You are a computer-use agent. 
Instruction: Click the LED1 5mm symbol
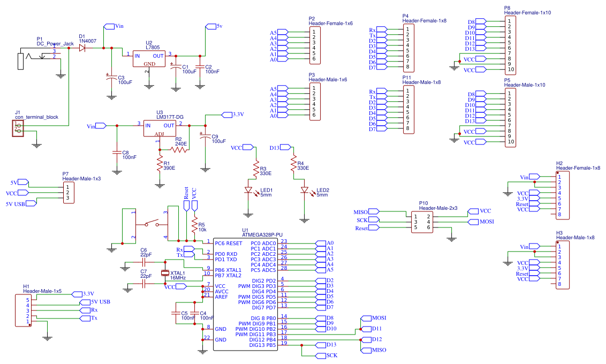tap(248, 190)
